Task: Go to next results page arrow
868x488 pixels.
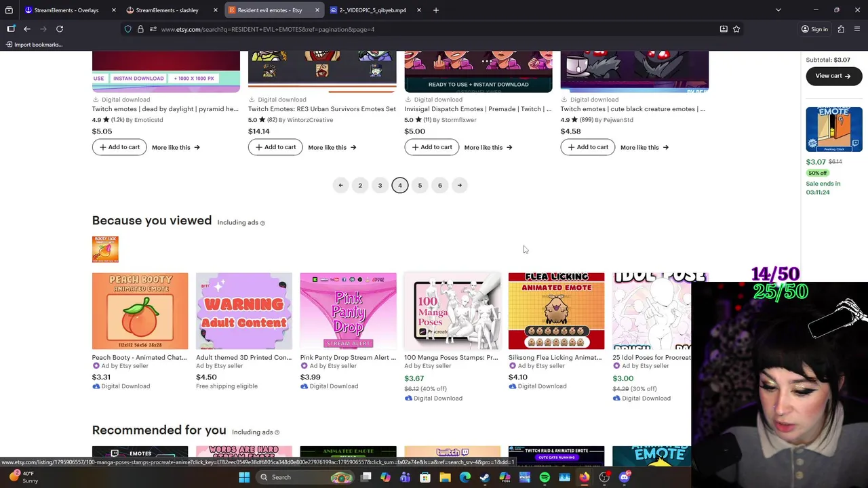Action: point(459,185)
